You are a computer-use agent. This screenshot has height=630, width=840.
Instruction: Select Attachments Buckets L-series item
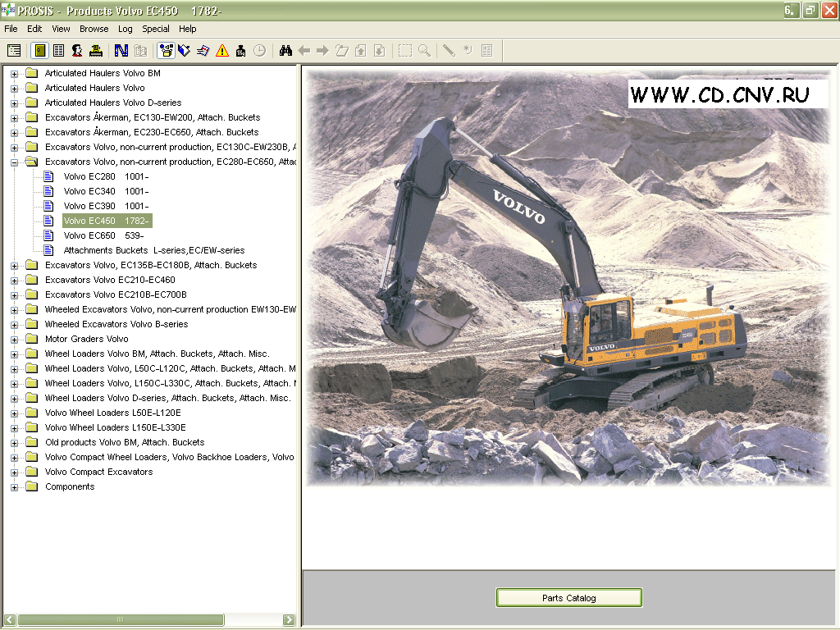click(154, 250)
